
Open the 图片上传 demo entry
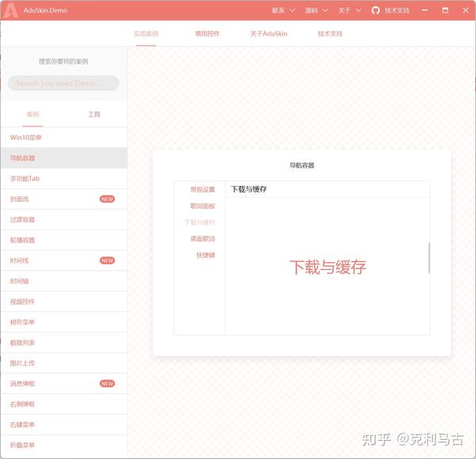[x=63, y=363]
